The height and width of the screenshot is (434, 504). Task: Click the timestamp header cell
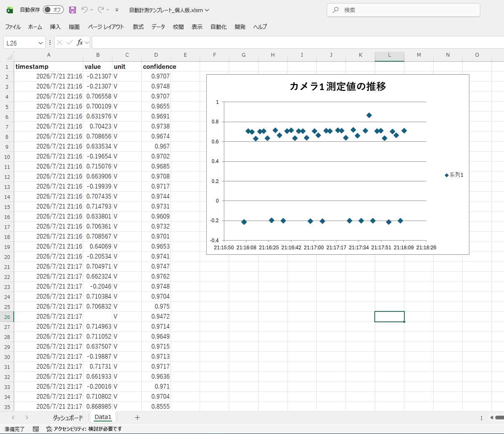click(49, 67)
